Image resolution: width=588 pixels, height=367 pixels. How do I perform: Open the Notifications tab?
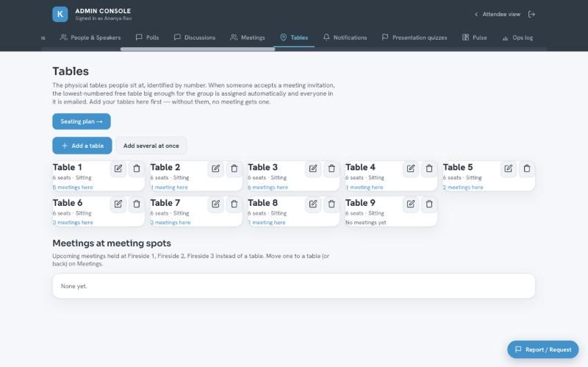click(x=345, y=38)
